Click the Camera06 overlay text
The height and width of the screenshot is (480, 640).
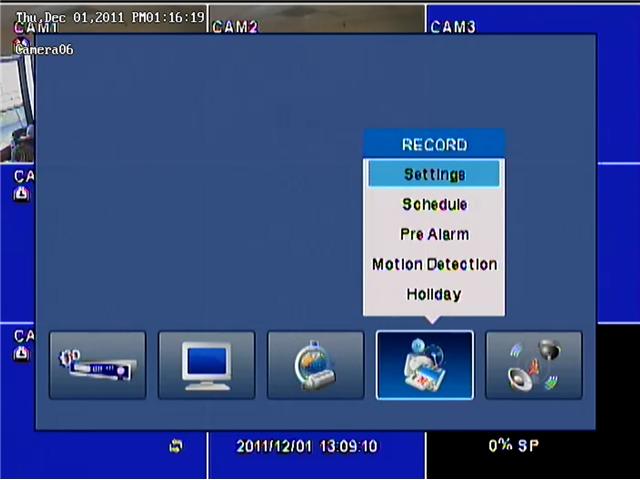(x=44, y=50)
